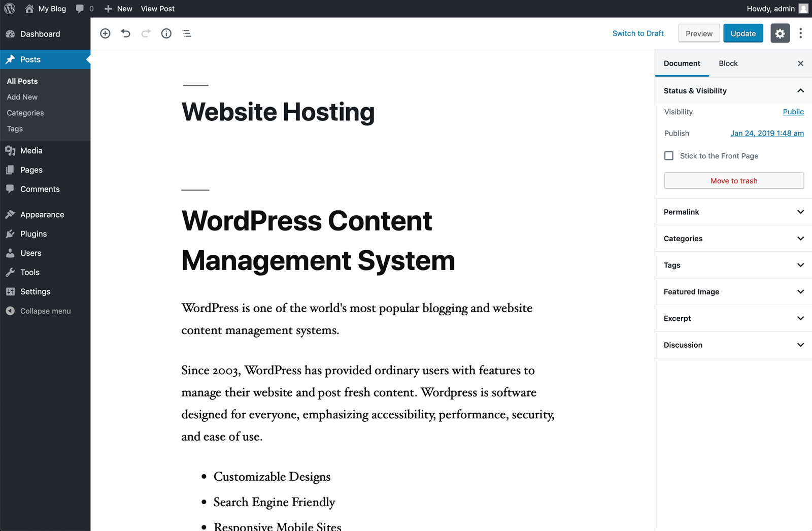The image size is (812, 531).
Task: Open the Pages menu
Action: pos(45,170)
